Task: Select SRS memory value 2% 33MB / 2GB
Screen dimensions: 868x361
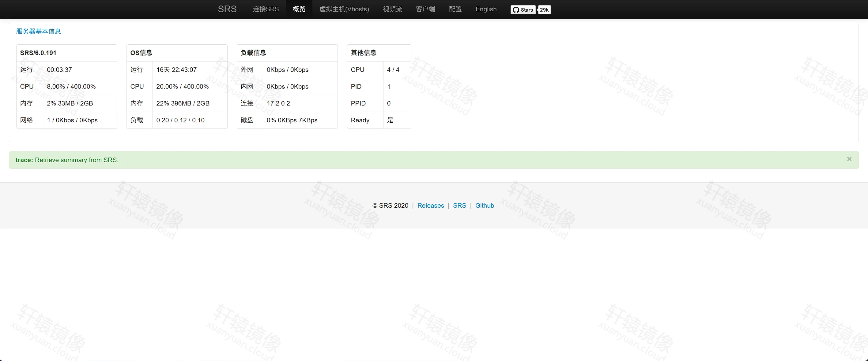Action: coord(70,103)
